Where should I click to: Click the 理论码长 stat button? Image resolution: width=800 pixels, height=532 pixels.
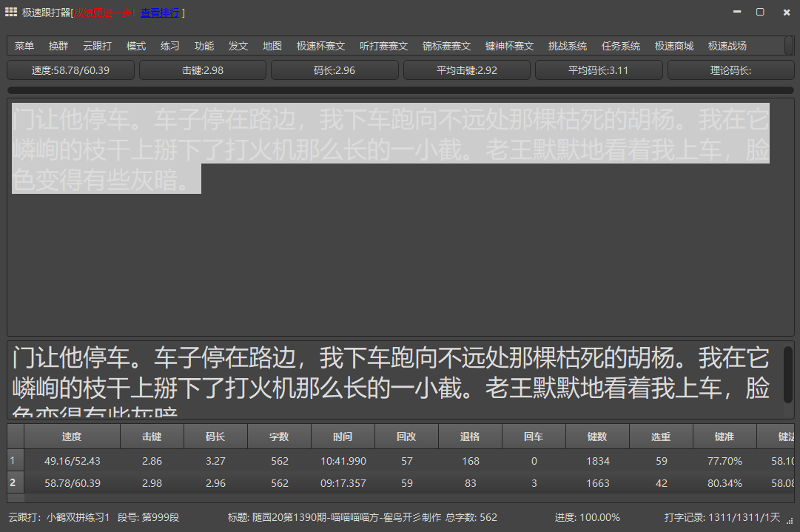pos(730,70)
